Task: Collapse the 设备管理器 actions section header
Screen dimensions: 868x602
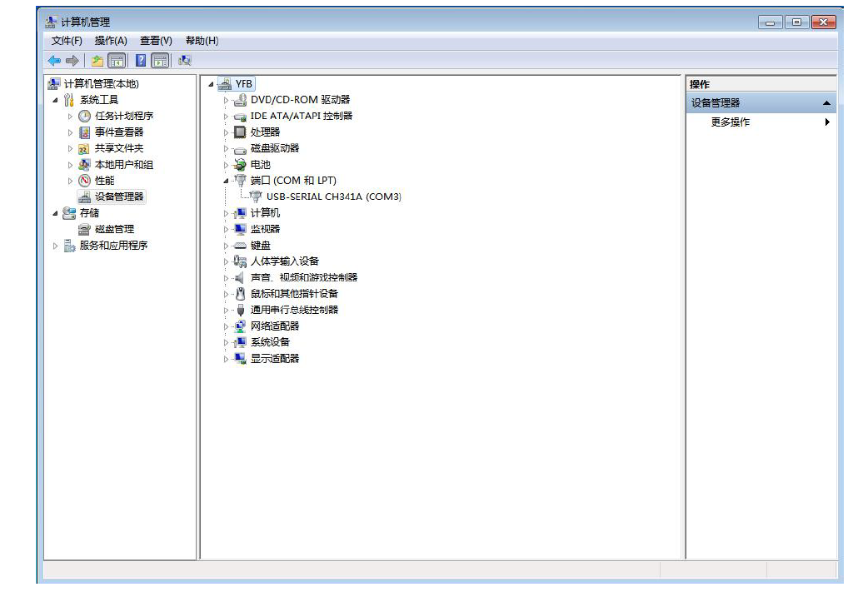Action: [x=826, y=103]
